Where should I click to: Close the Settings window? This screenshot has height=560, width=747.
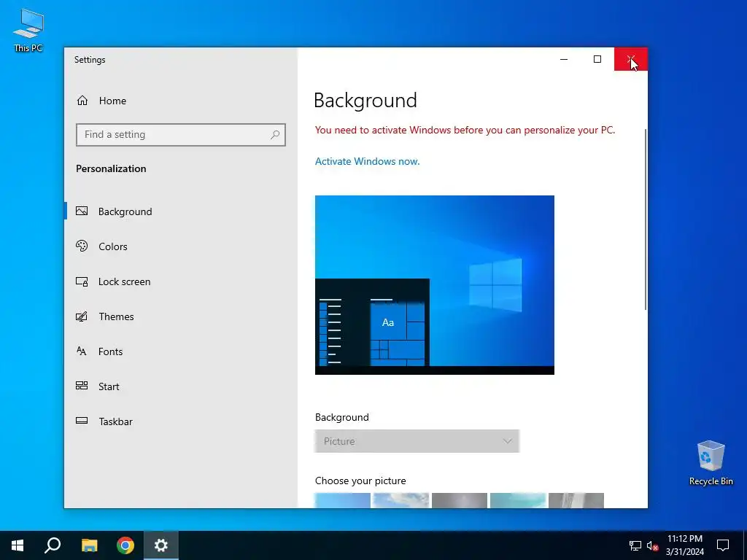[631, 59]
